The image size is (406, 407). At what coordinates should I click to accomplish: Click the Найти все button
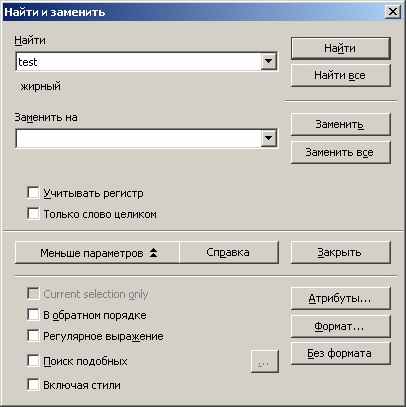pos(340,75)
